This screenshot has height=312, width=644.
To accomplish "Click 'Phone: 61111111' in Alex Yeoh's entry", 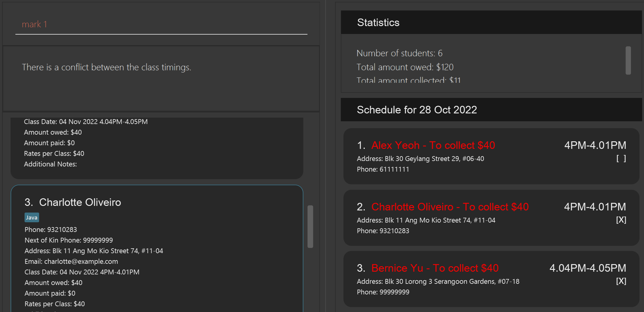I will 383,169.
